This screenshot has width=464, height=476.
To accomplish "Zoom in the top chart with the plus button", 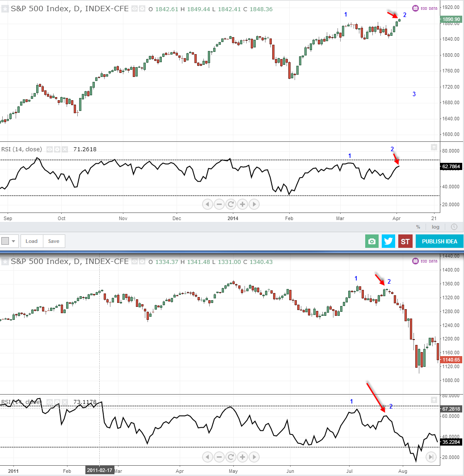I will coord(242,204).
